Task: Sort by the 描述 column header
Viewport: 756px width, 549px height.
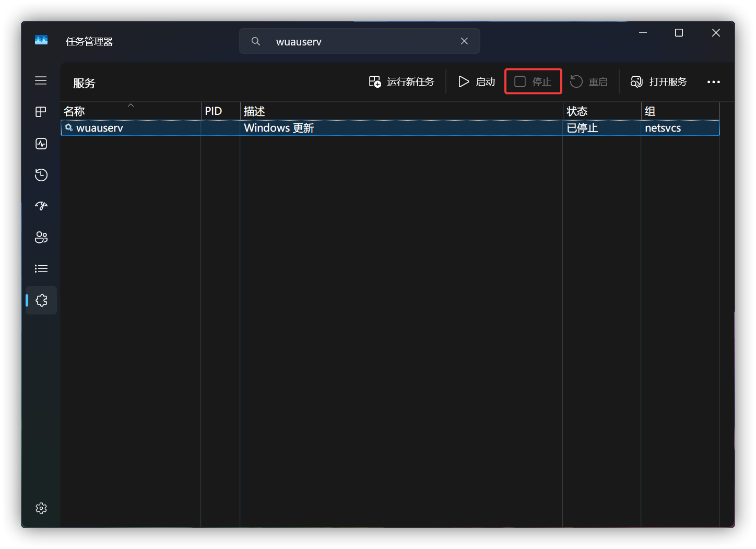Action: 401,111
